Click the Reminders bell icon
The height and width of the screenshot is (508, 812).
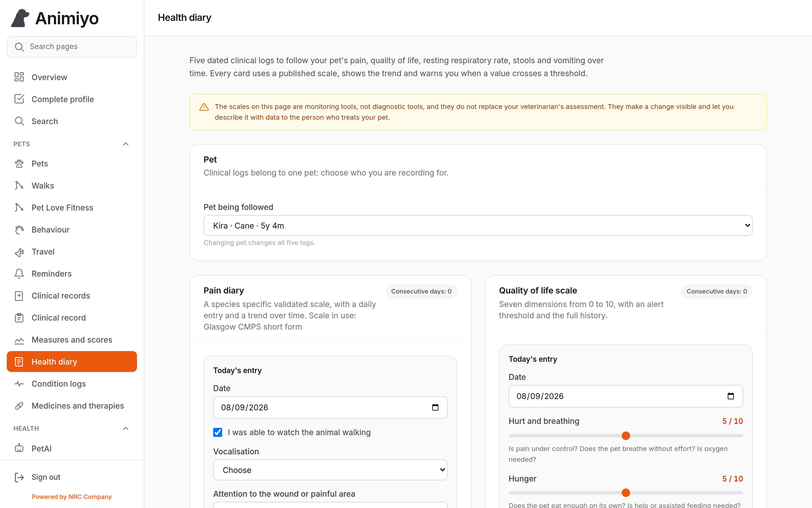pos(19,273)
